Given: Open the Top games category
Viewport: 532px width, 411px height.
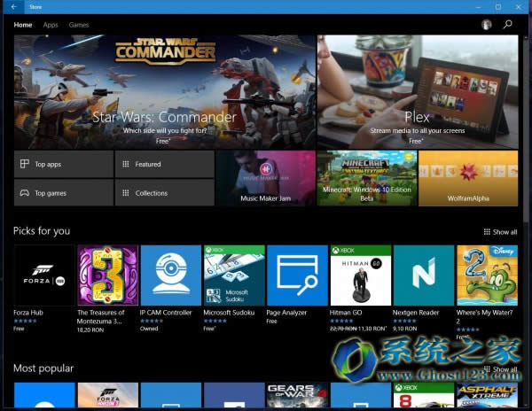Looking at the screenshot, I should (63, 193).
